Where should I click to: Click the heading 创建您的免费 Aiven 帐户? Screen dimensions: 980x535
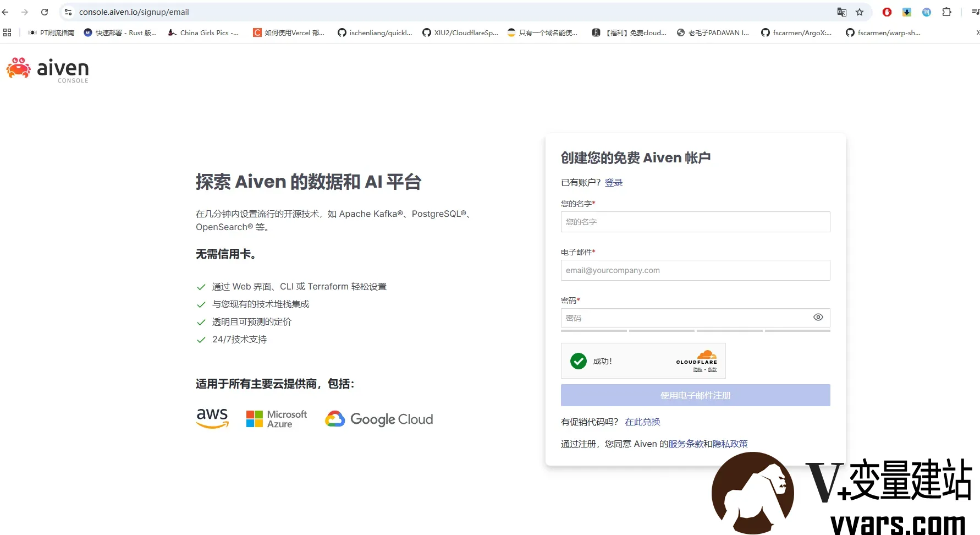click(636, 158)
